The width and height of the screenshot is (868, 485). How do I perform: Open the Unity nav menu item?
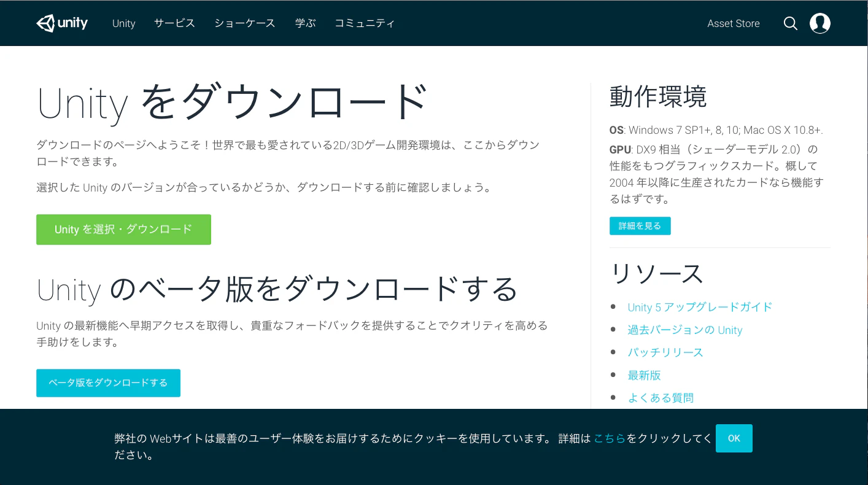(x=123, y=23)
